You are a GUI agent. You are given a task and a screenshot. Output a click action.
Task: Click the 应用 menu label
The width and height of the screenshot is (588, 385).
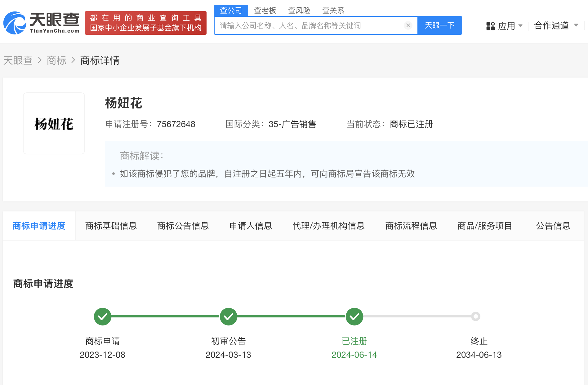pyautogui.click(x=507, y=26)
